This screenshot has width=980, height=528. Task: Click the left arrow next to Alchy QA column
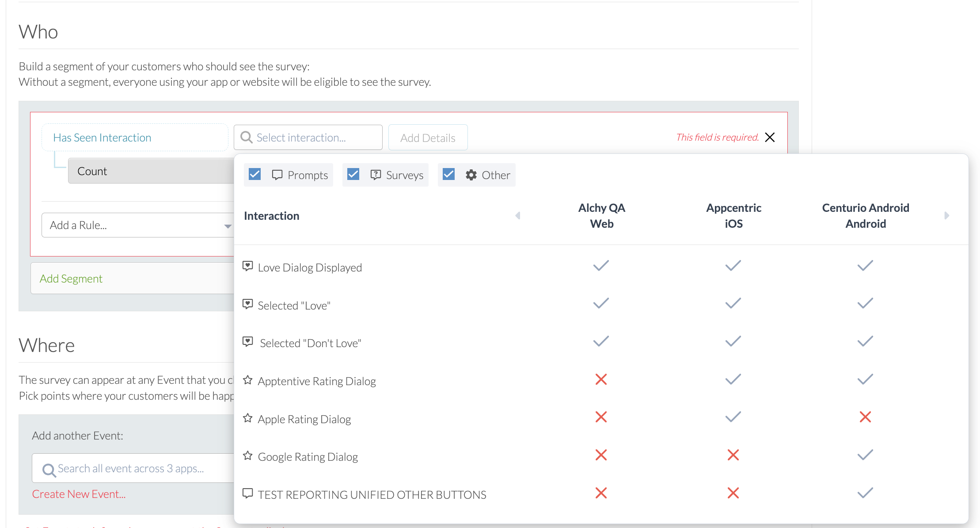point(518,215)
